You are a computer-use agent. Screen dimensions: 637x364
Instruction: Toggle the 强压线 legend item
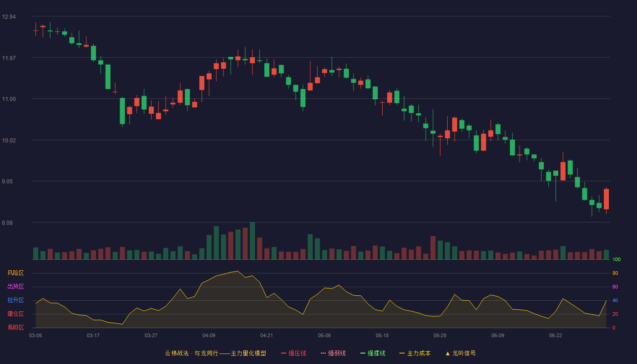click(293, 353)
